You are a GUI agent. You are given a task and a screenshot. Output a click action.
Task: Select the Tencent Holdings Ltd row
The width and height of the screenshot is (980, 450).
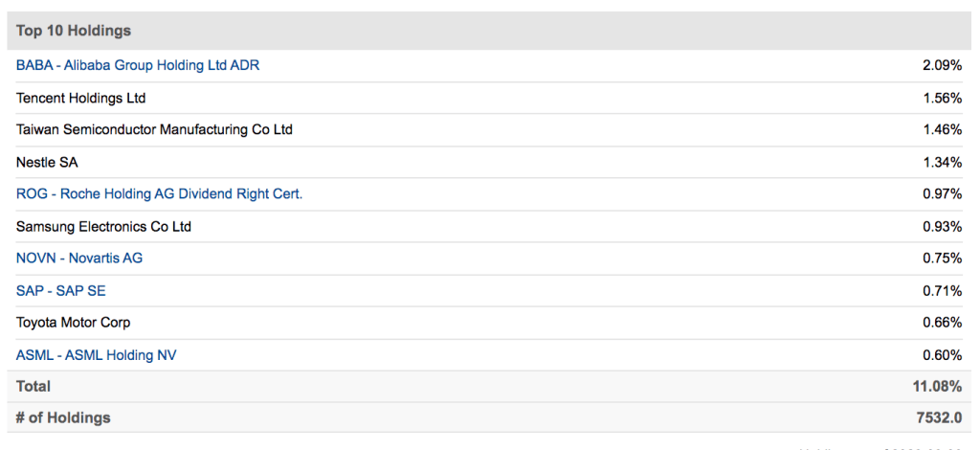coord(81,98)
